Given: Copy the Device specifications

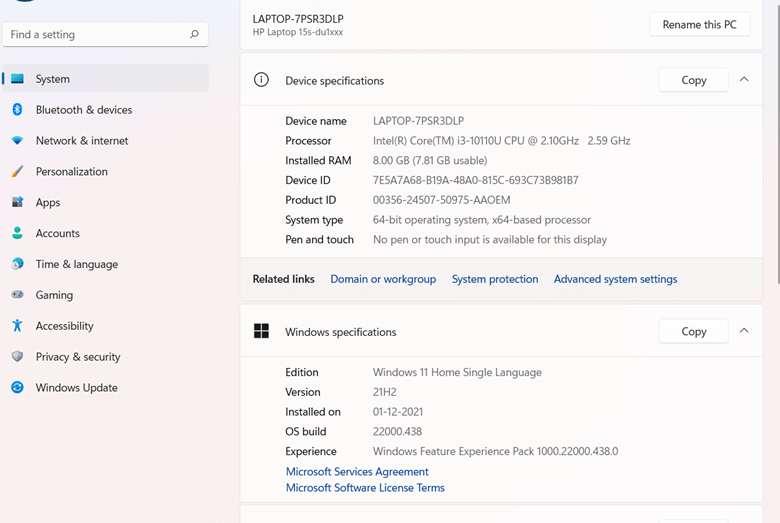Looking at the screenshot, I should (x=693, y=80).
